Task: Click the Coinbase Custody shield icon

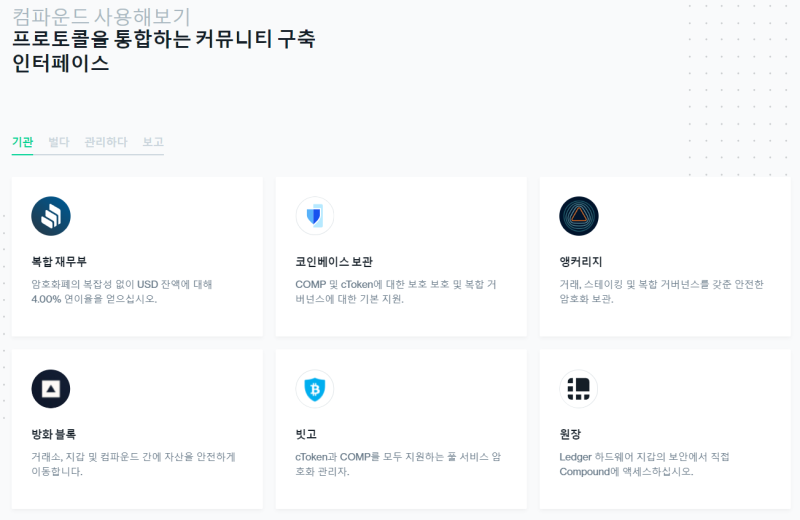Action: click(315, 216)
